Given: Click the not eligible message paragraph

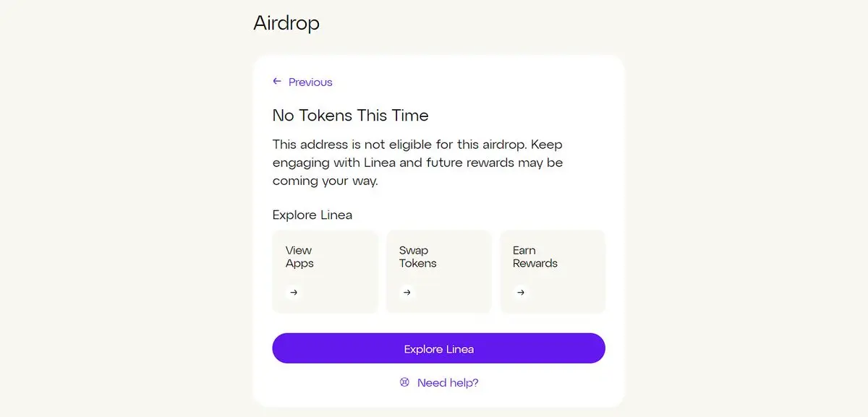Looking at the screenshot, I should [x=417, y=163].
